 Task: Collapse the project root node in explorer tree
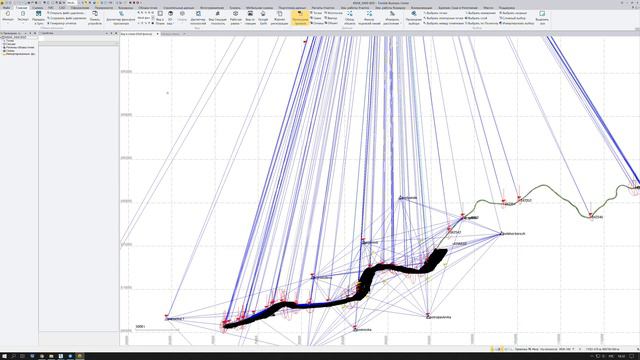pyautogui.click(x=2, y=38)
